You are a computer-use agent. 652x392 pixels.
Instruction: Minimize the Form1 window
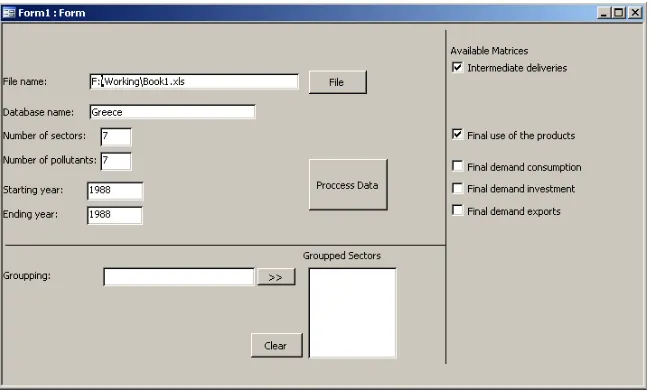(x=604, y=13)
